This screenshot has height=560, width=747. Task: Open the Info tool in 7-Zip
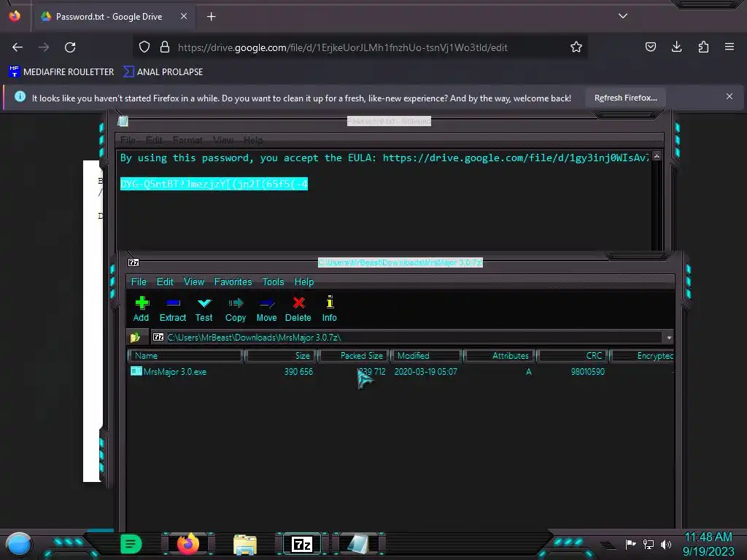pyautogui.click(x=329, y=309)
